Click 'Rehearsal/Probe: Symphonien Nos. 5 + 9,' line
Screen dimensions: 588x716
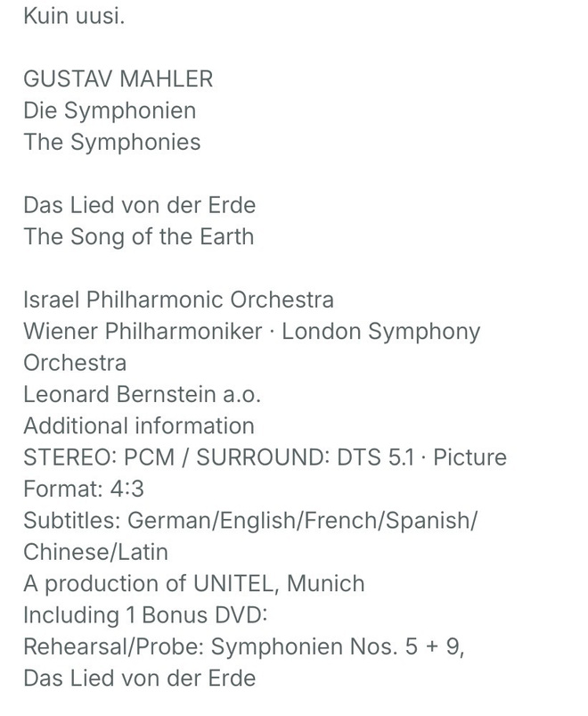244,647
